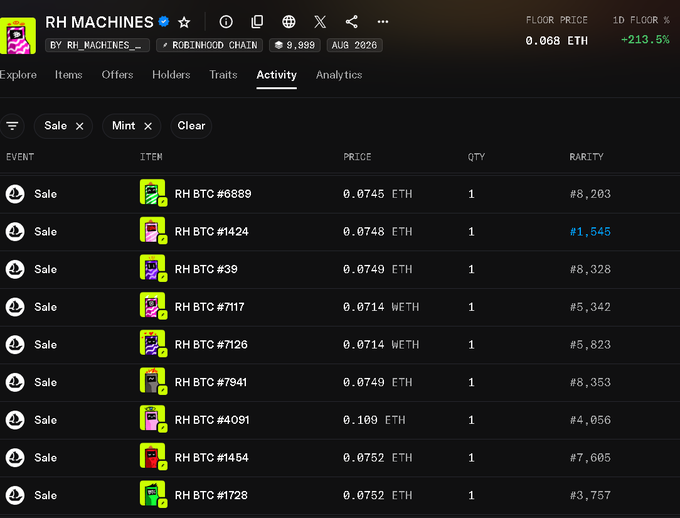Switch to the Offers tab

117,75
